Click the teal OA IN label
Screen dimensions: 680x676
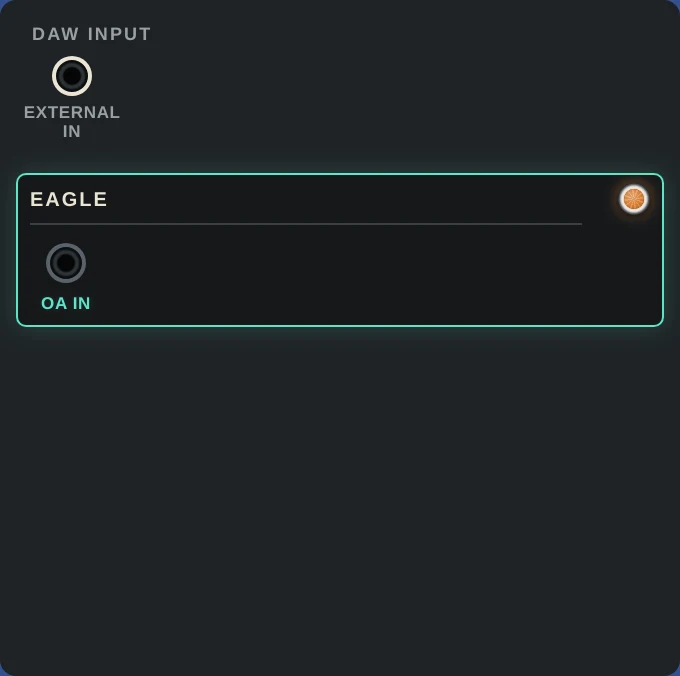[66, 303]
